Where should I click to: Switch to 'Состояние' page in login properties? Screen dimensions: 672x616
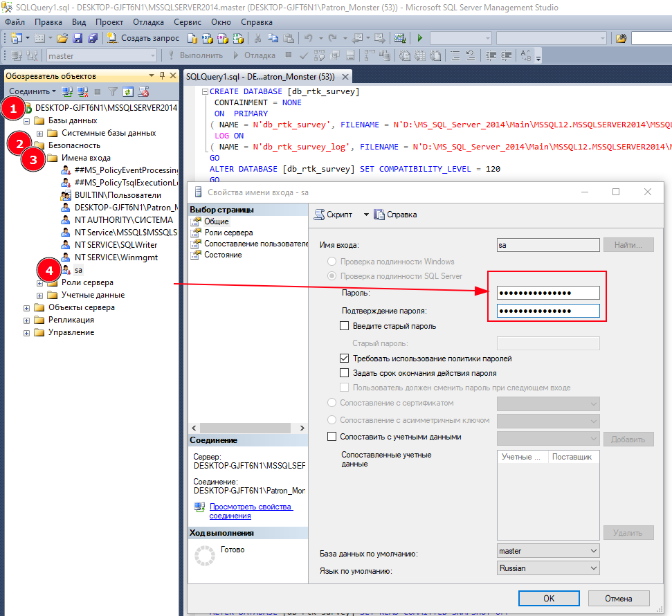[223, 255]
